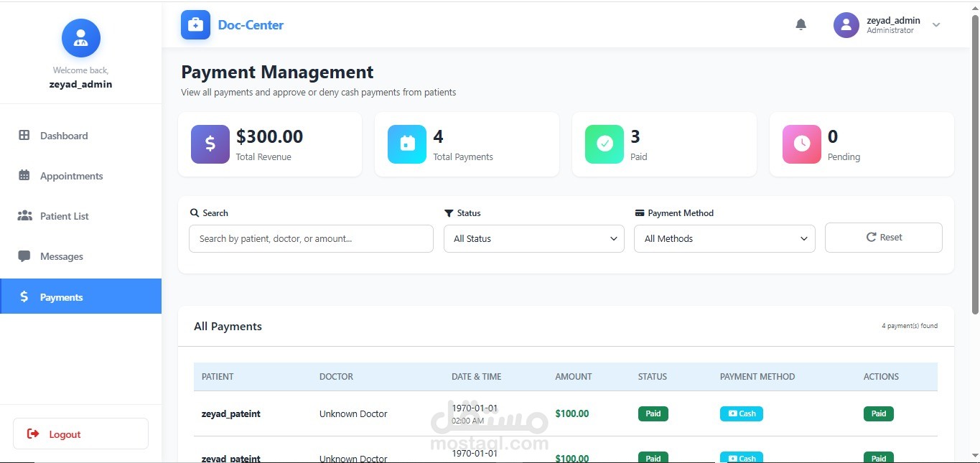Image resolution: width=980 pixels, height=463 pixels.
Task: Click the Paid checkmark icon card
Action: pyautogui.click(x=605, y=144)
